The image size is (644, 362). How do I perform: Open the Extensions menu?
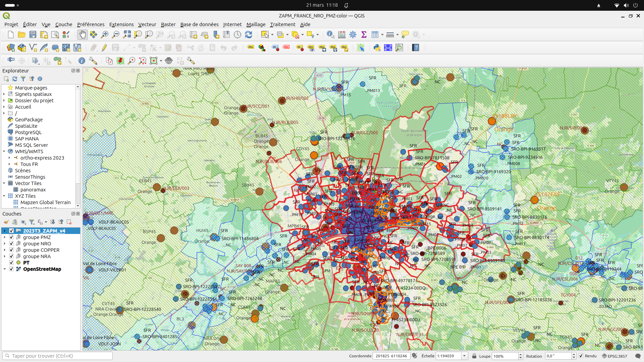121,24
